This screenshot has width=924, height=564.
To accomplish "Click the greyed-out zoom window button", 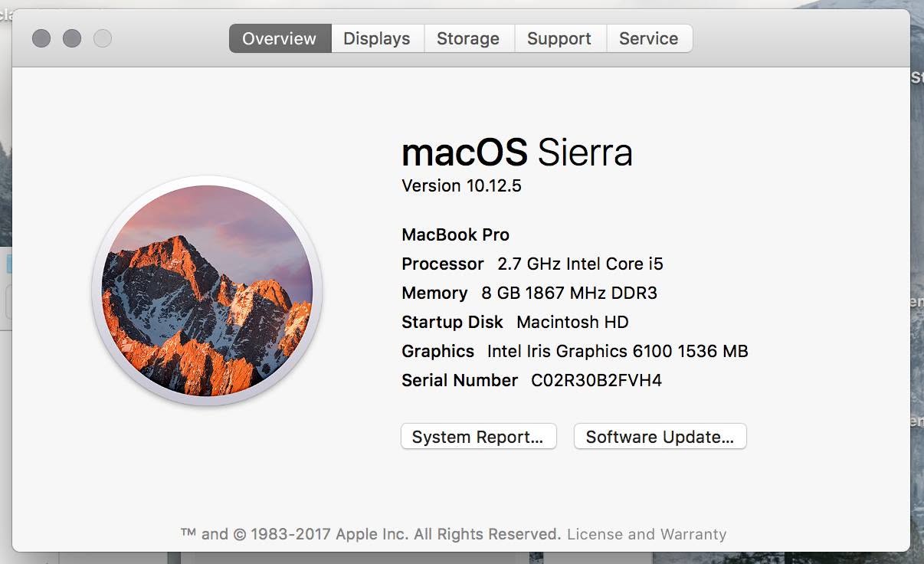I will point(103,38).
